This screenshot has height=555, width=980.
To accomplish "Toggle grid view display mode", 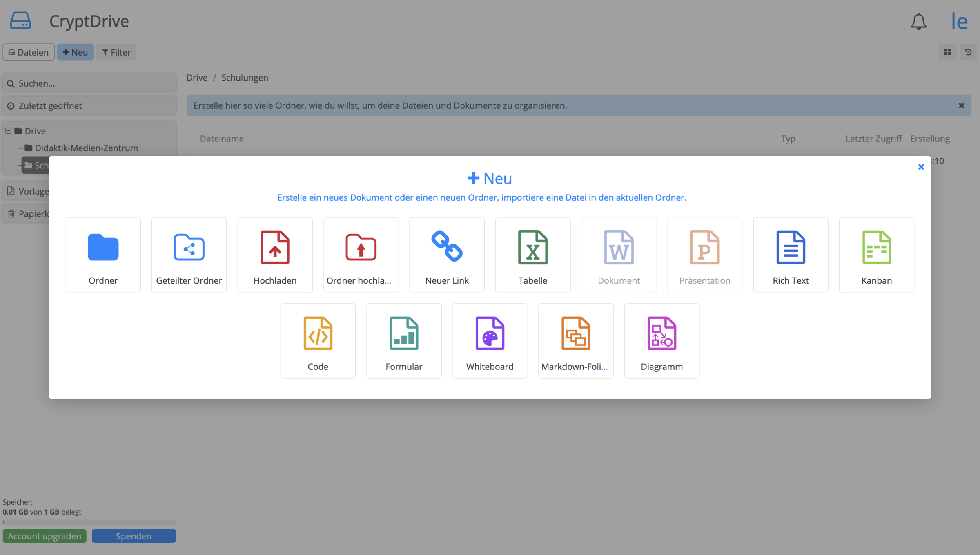I will [947, 52].
